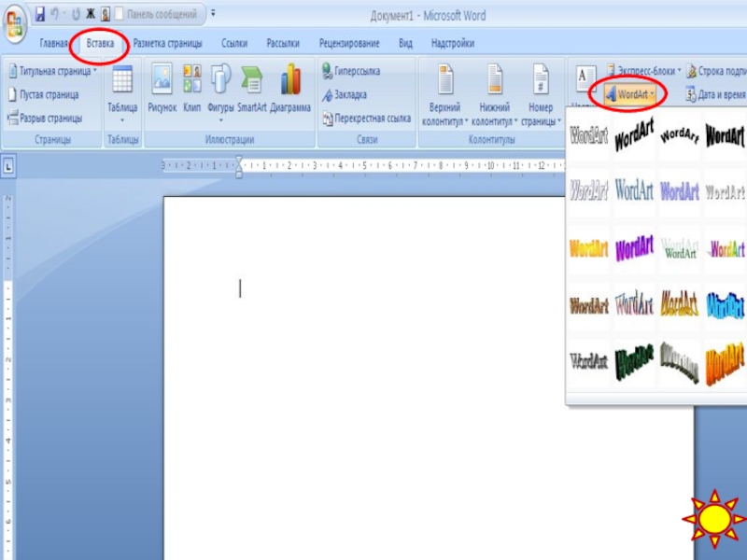Open the Таблица insert menu
The image size is (747, 560).
coord(122,95)
